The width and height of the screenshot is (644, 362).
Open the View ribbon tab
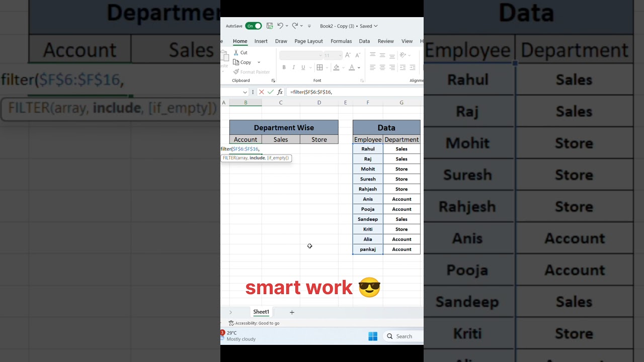(407, 41)
